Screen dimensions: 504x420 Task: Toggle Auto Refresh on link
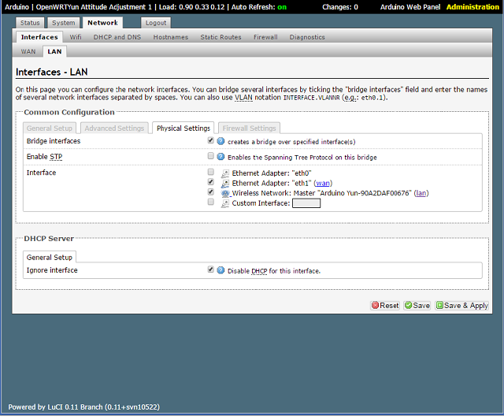click(x=282, y=7)
